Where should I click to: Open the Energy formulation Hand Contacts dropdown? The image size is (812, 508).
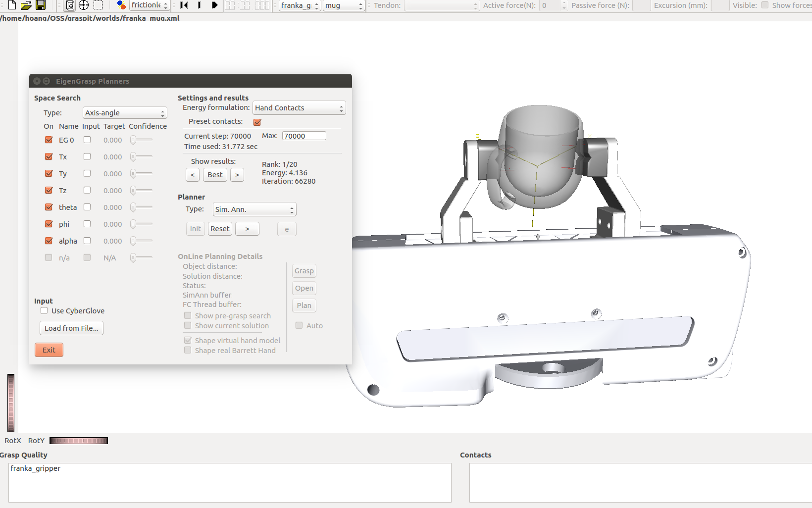click(x=299, y=108)
